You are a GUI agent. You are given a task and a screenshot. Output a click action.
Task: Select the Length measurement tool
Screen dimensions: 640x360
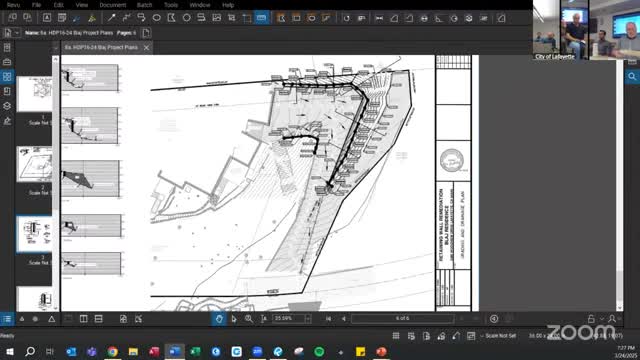point(379,18)
